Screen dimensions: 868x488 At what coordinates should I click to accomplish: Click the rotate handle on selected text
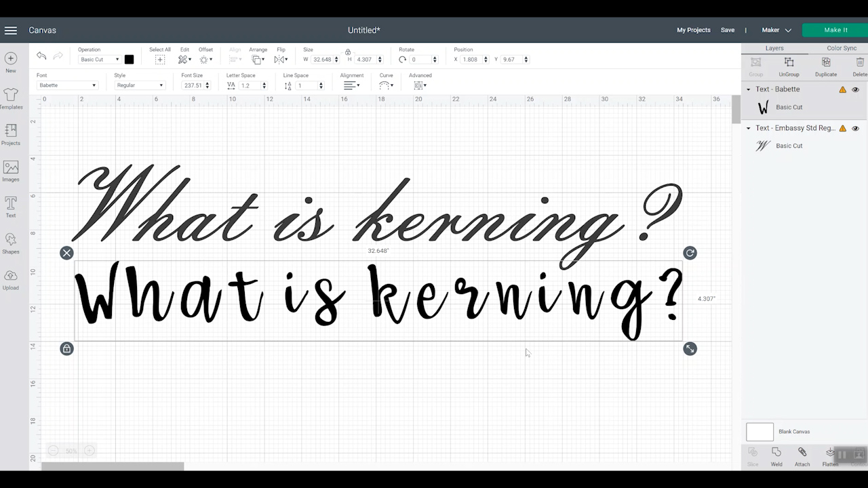690,253
